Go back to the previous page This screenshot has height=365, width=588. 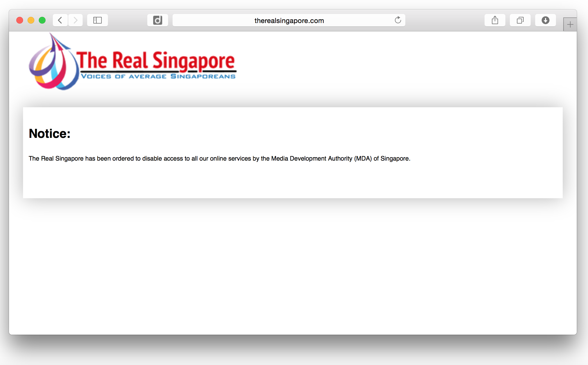[x=60, y=20]
